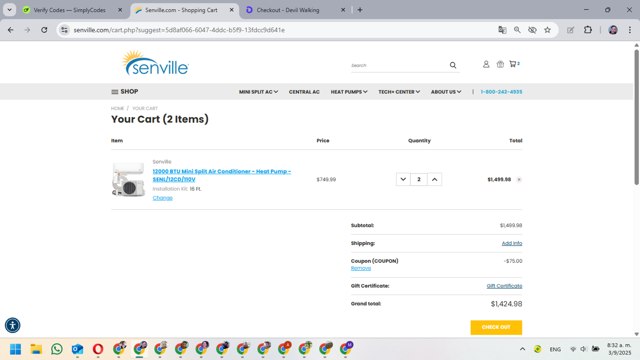Open a new browser tab
Viewport: 640px width, 360px height.
click(x=360, y=10)
